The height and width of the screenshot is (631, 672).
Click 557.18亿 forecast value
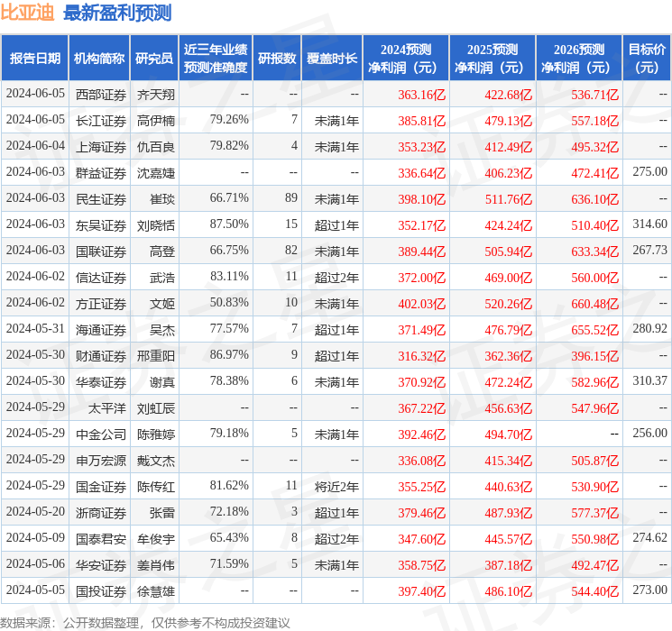[x=594, y=121]
